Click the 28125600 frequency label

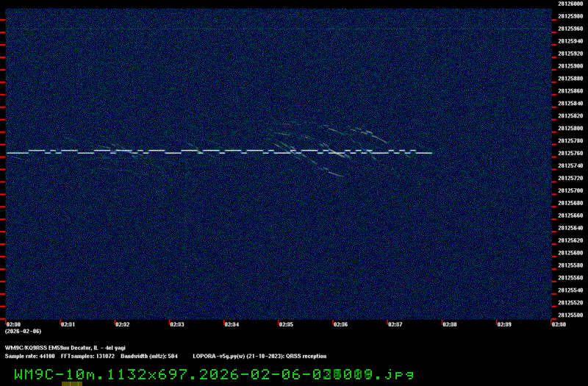point(570,253)
